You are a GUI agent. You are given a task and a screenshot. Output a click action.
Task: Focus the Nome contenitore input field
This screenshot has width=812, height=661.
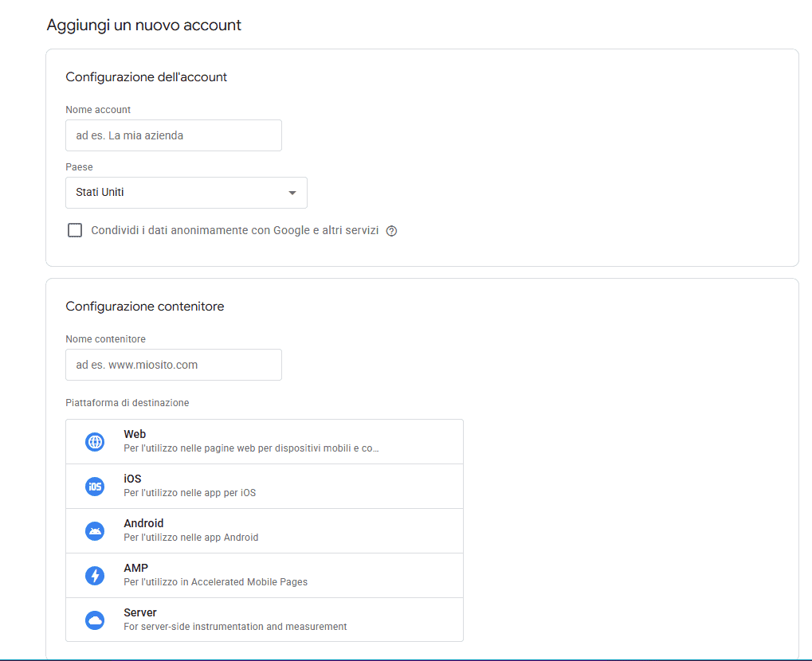point(173,364)
